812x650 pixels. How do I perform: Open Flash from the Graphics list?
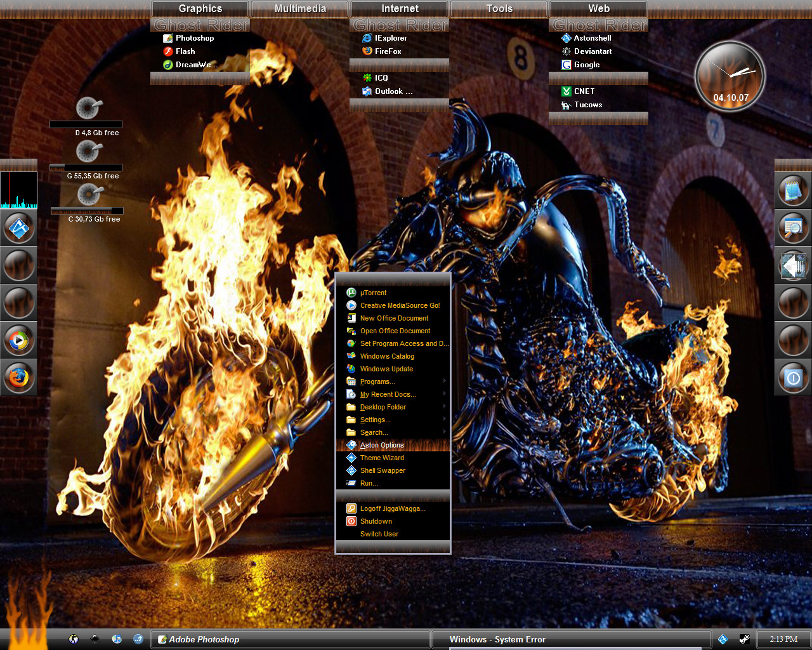click(179, 51)
